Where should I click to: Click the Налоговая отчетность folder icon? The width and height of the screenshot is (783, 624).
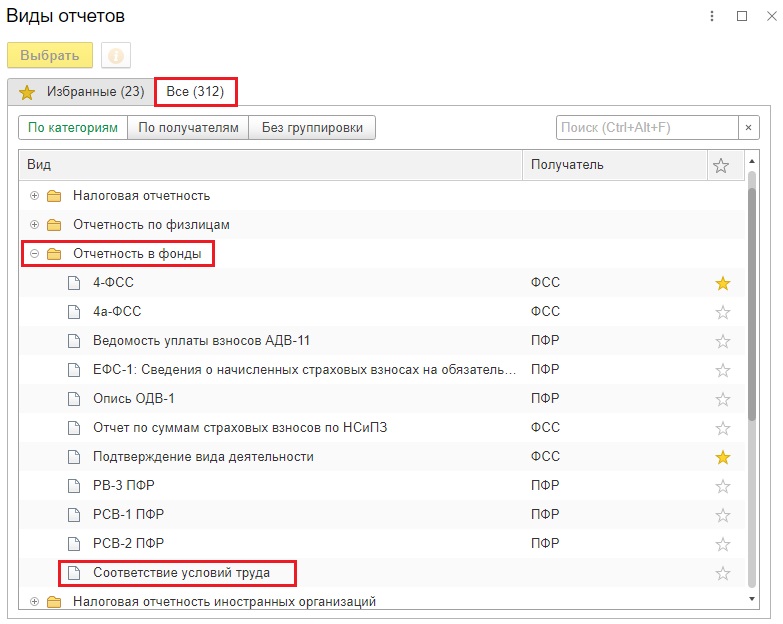coord(54,196)
